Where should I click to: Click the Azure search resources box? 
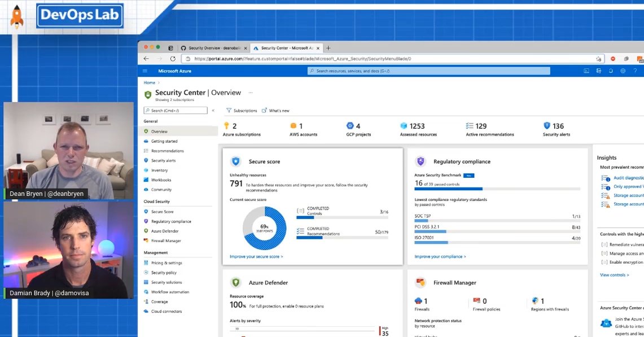click(429, 71)
